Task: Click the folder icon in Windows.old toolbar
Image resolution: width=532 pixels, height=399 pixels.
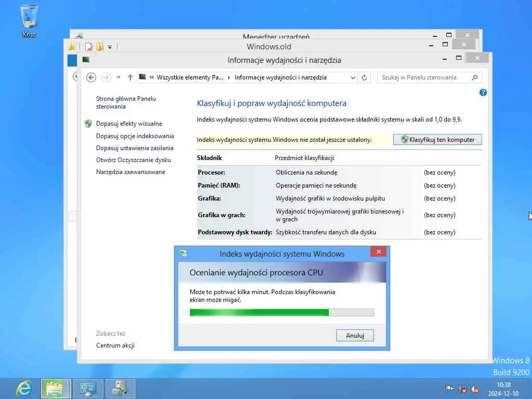Action: point(71,46)
